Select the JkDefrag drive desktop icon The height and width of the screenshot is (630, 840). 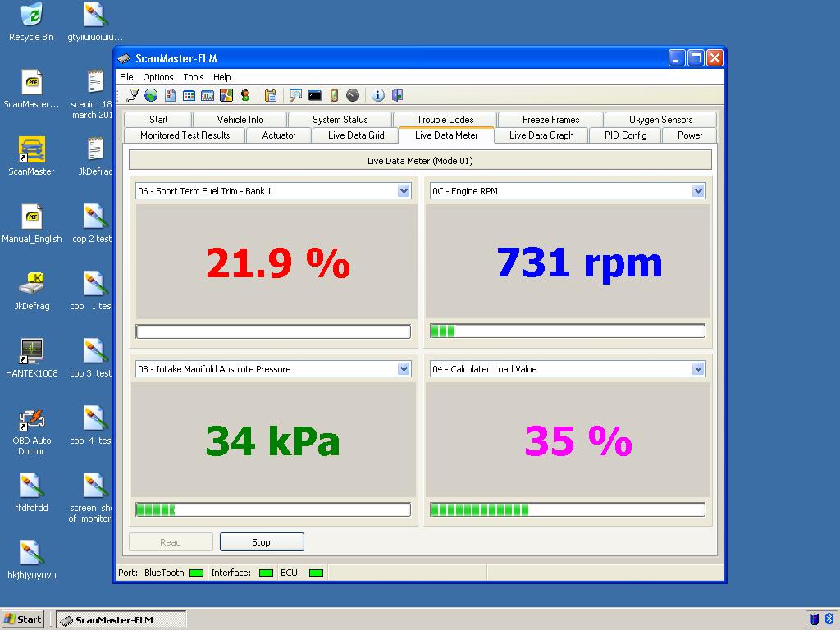(32, 290)
